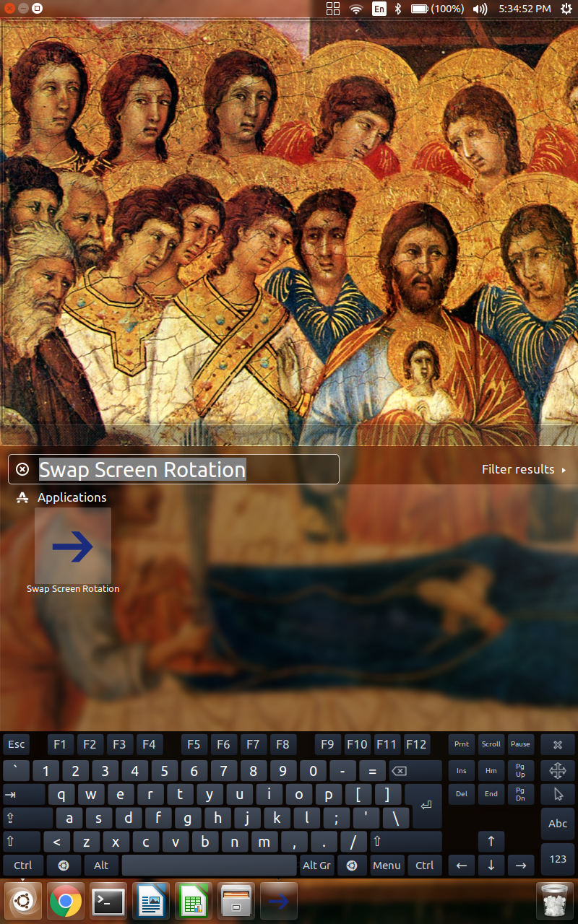Tap the Hm home key
Image resolution: width=578 pixels, height=924 pixels.
[491, 770]
